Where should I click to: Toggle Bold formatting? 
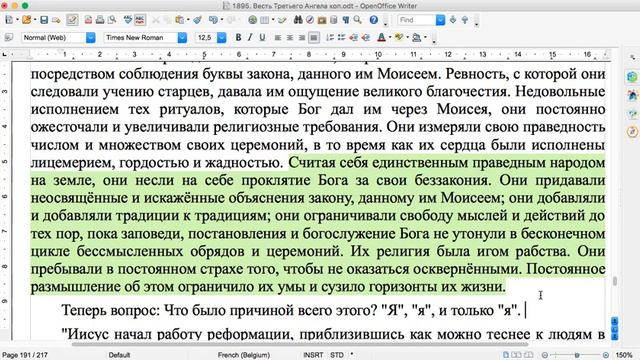(x=238, y=38)
